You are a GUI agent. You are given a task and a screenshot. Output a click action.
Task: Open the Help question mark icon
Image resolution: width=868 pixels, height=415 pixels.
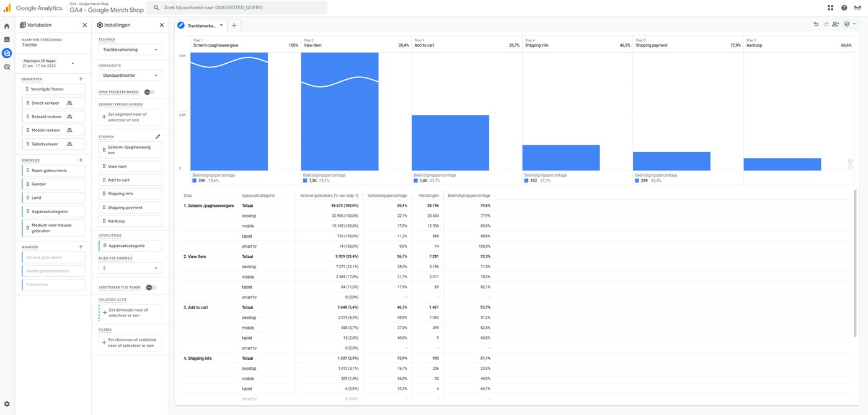tap(844, 8)
